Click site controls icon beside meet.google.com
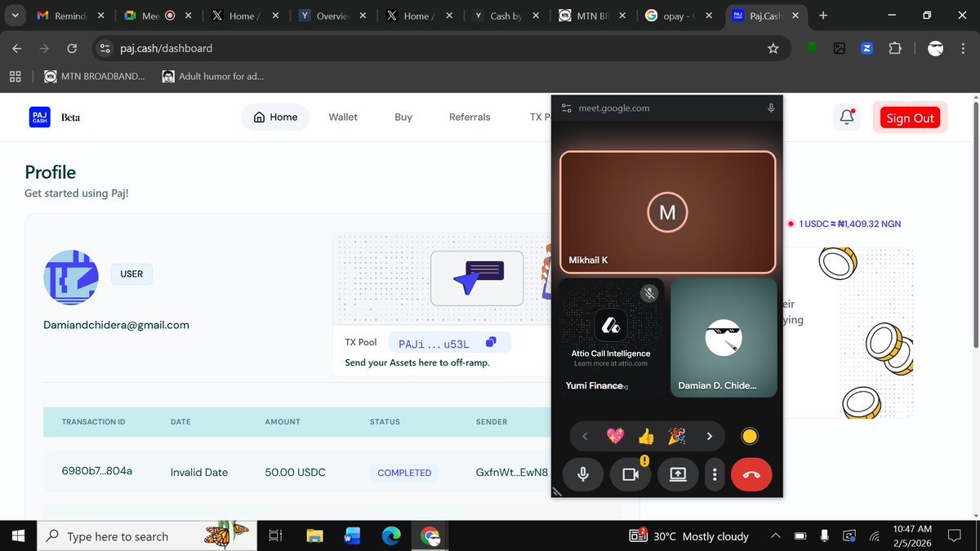Screen dimensions: 980x551 click(x=567, y=108)
